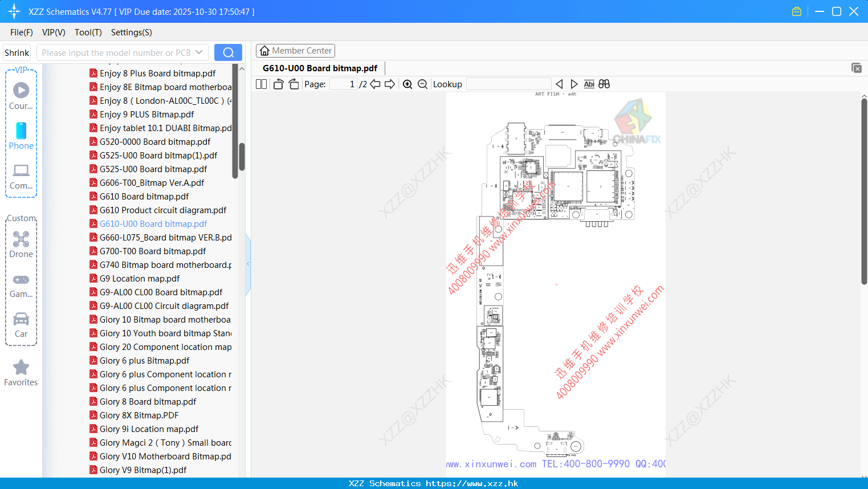Open G610 Product circuit diagram.pdf
868x489 pixels.
tap(163, 210)
